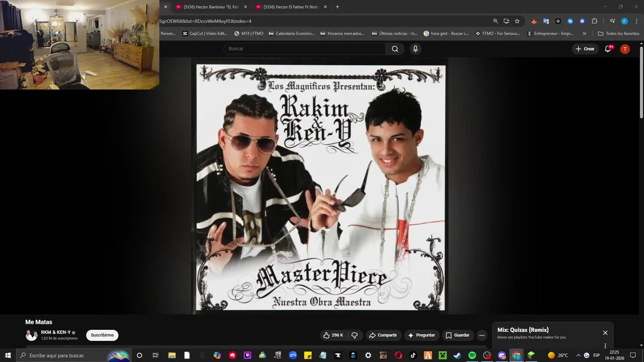644x362 pixels.
Task: Open a new browser tab
Action: (337, 7)
